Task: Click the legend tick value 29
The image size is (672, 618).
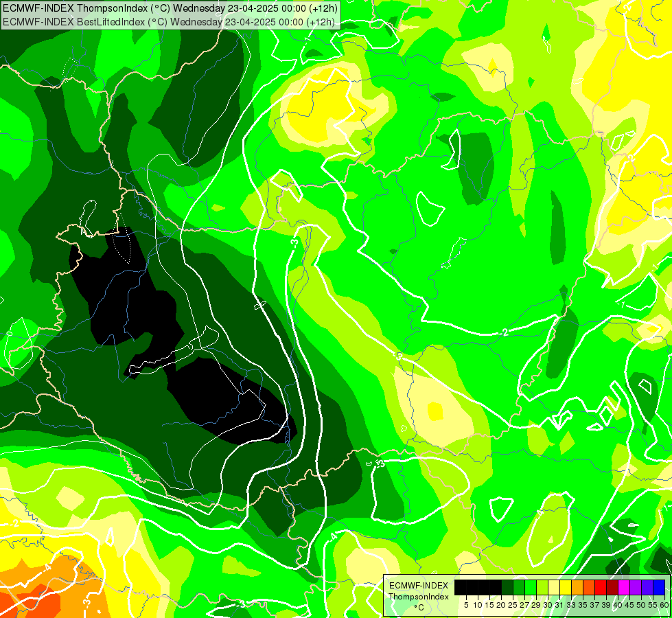Action: [x=536, y=605]
